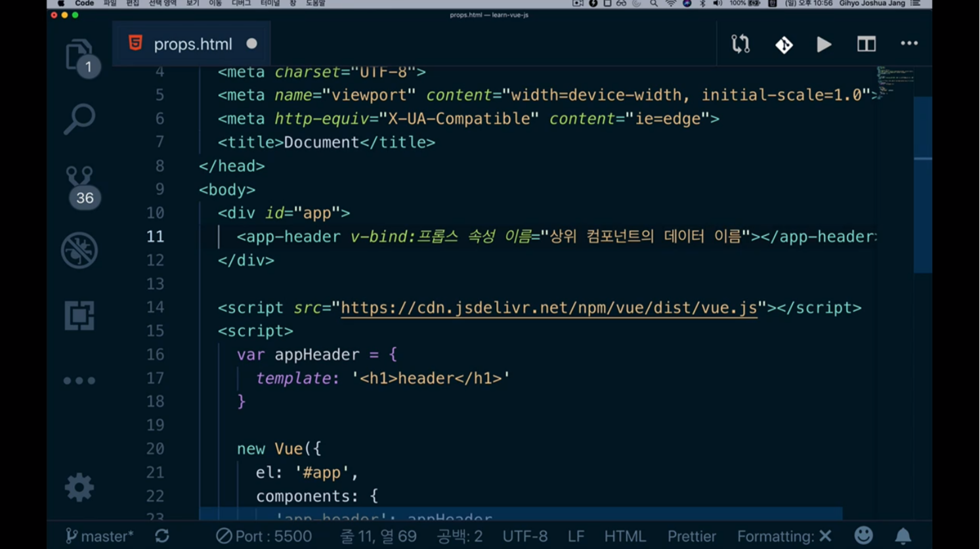Expand additional views ellipsis in activity bar
This screenshot has width=980, height=549.
79,380
